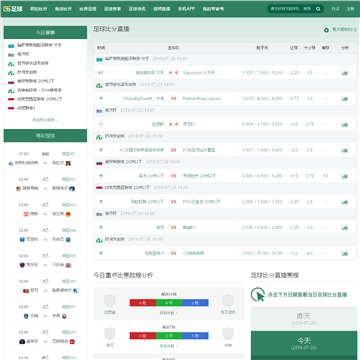Click the 1.050 / 11.00 / 21.00 odds text
Image resolution: width=360 pixels, height=360 pixels.
pos(262,254)
